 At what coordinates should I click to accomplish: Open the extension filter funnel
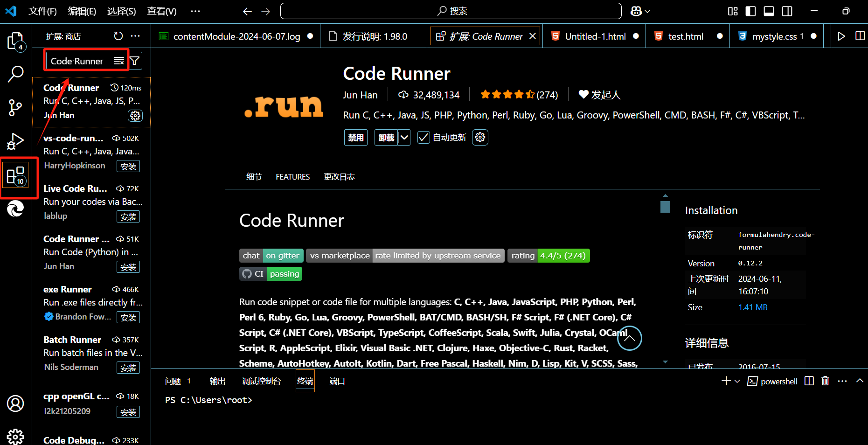click(134, 61)
